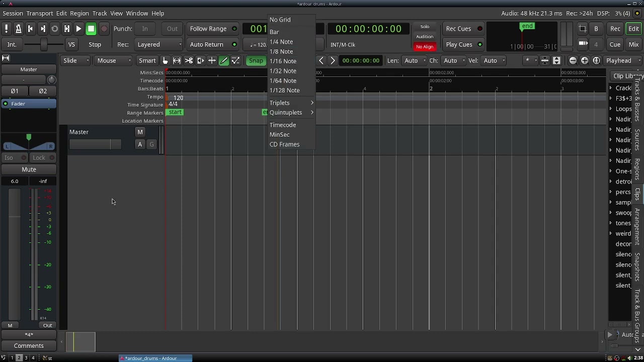Click zoom to session icon
Viewport: 644px width, 362px height.
596,60
